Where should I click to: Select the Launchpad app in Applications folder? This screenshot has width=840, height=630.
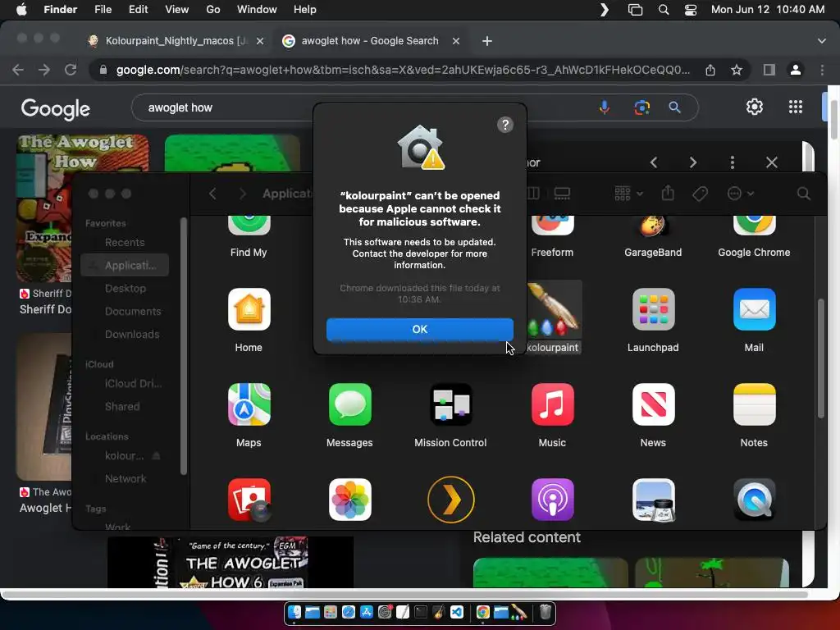coord(653,309)
